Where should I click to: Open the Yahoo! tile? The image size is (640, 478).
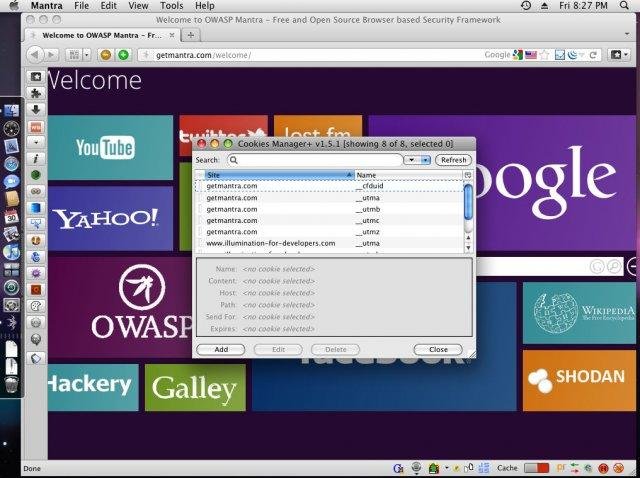(x=111, y=218)
